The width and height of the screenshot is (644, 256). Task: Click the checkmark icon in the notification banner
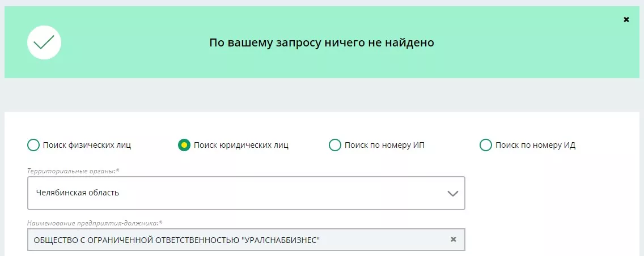click(x=44, y=42)
